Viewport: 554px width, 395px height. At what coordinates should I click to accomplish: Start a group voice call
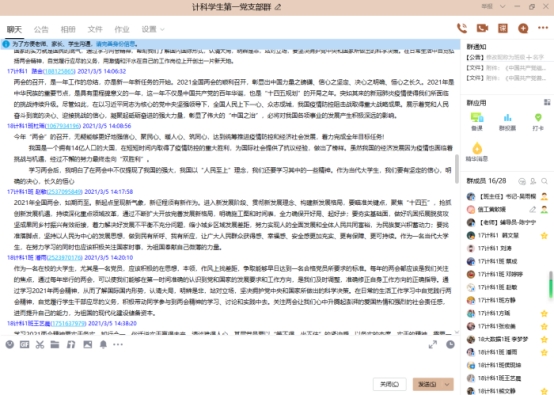pos(462,28)
